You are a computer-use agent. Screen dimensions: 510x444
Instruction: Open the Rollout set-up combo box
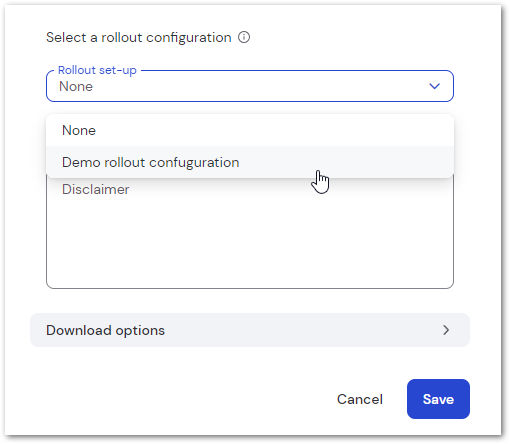click(250, 86)
